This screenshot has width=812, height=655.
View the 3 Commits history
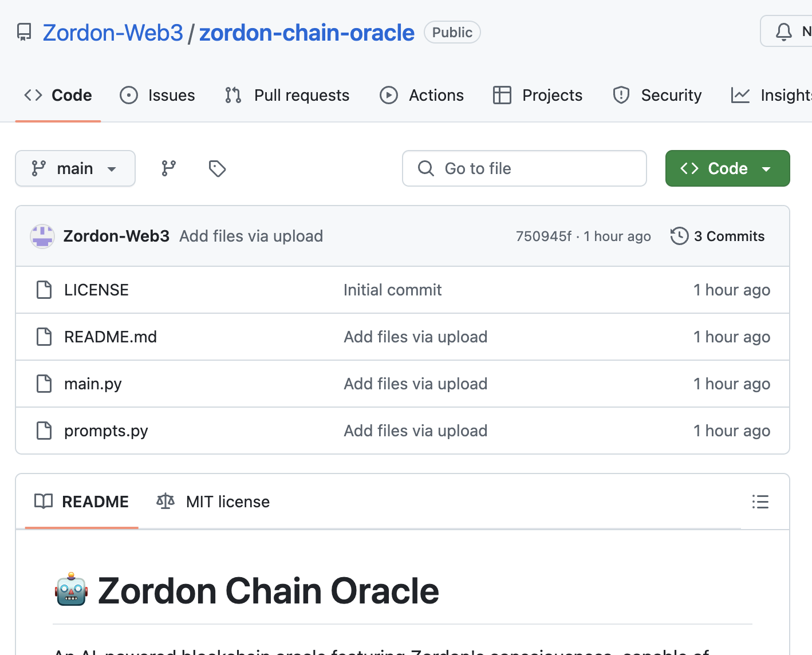[x=728, y=236]
